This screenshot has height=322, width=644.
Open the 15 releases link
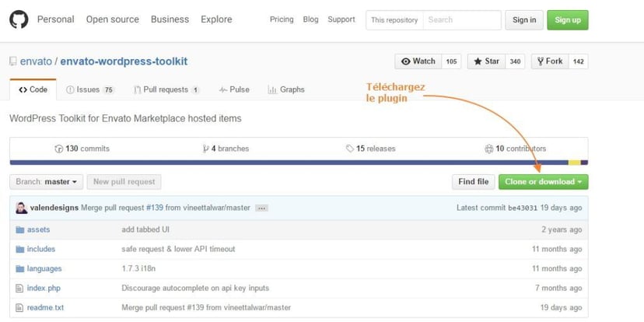coord(370,149)
